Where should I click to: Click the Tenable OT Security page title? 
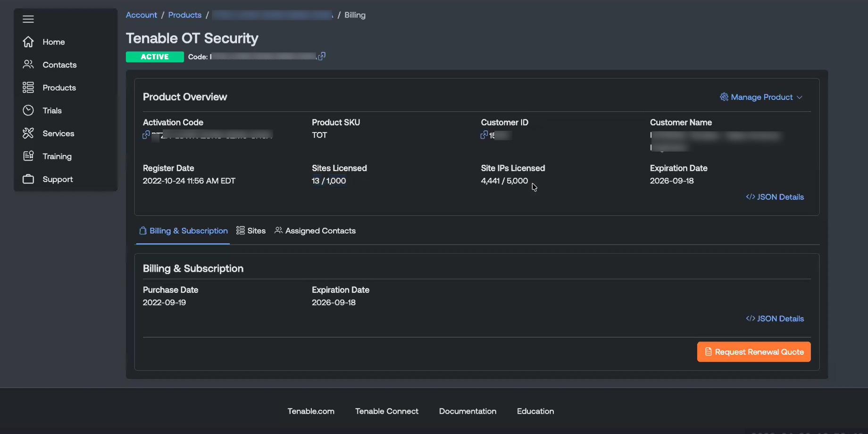[192, 38]
